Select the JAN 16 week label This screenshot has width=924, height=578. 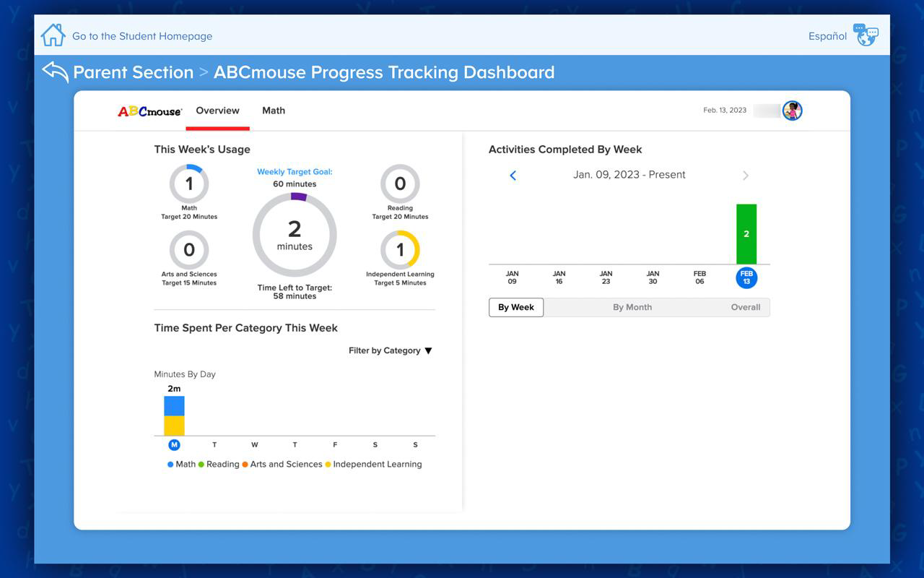[x=559, y=277]
